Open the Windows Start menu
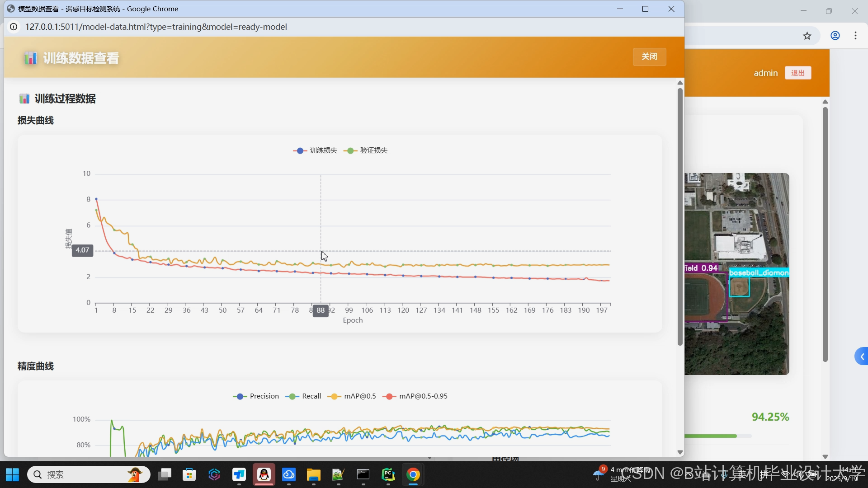868x488 pixels. [x=12, y=474]
